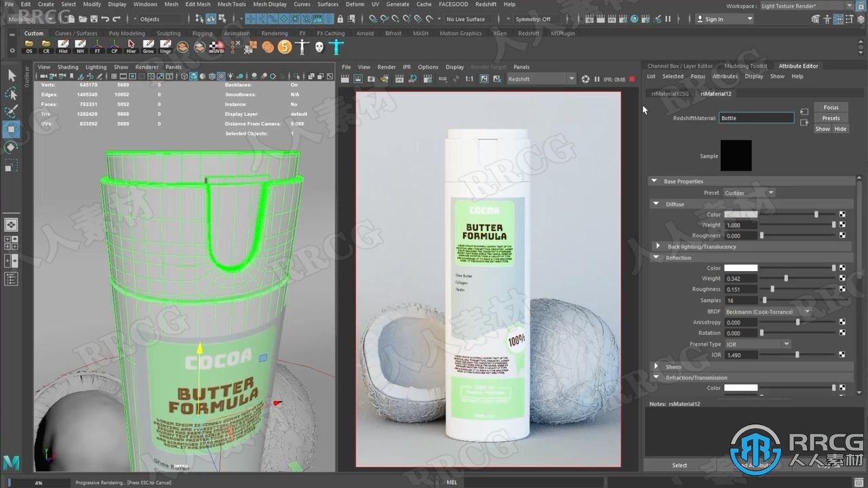This screenshot has width=868, height=488.
Task: Choose the Rotate tool in toolbox
Action: click(x=12, y=147)
